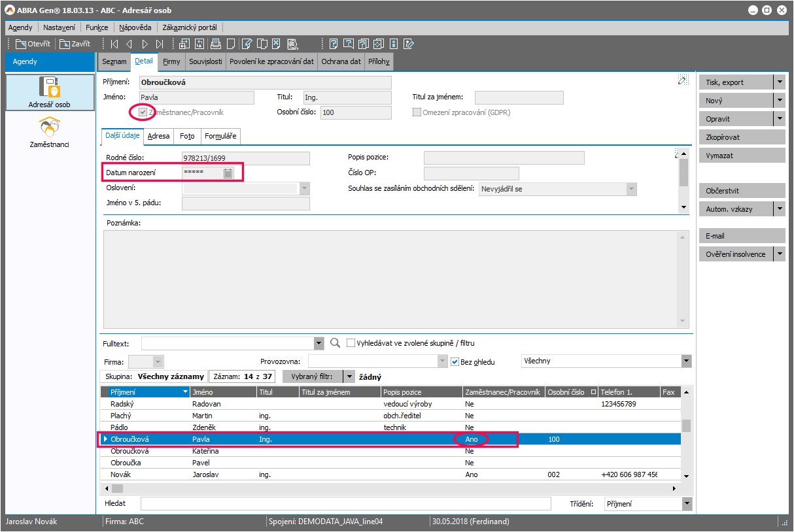Expand Třídění dropdown showing Příjmení
The height and width of the screenshot is (532, 794).
point(686,503)
